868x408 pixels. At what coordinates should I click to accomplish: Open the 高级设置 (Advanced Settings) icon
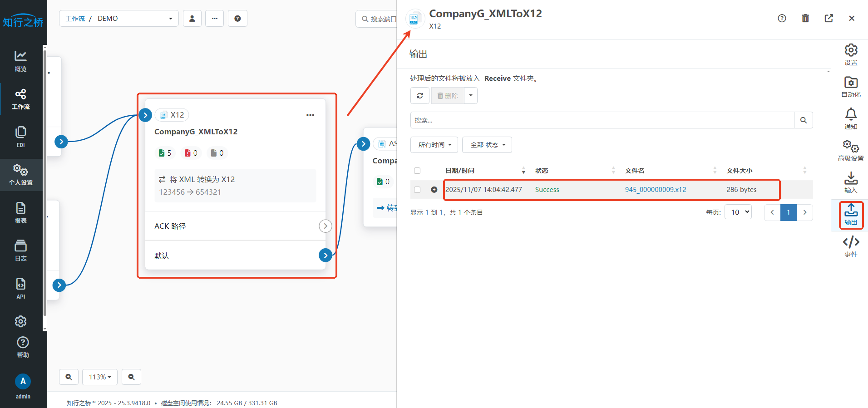tap(851, 151)
